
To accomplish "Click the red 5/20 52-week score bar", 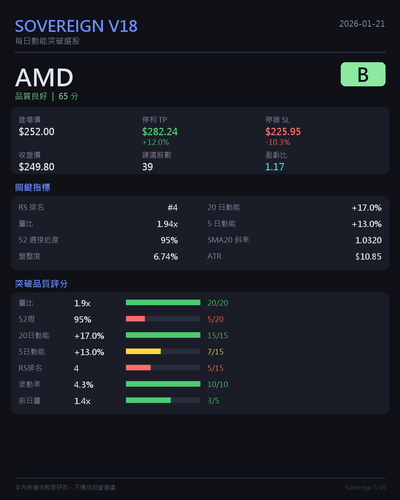I will (x=163, y=319).
